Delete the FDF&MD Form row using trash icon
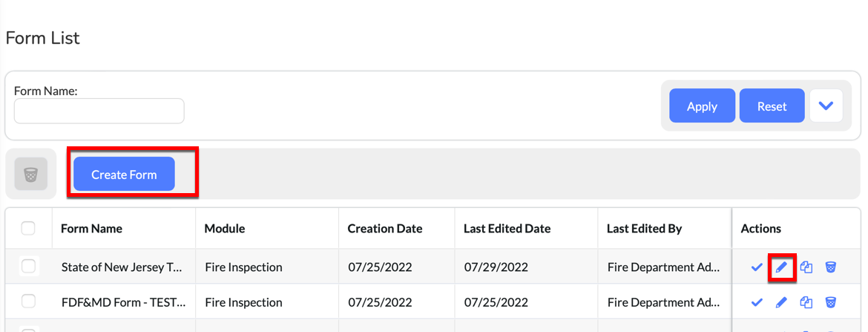This screenshot has height=332, width=868. pyautogui.click(x=830, y=302)
